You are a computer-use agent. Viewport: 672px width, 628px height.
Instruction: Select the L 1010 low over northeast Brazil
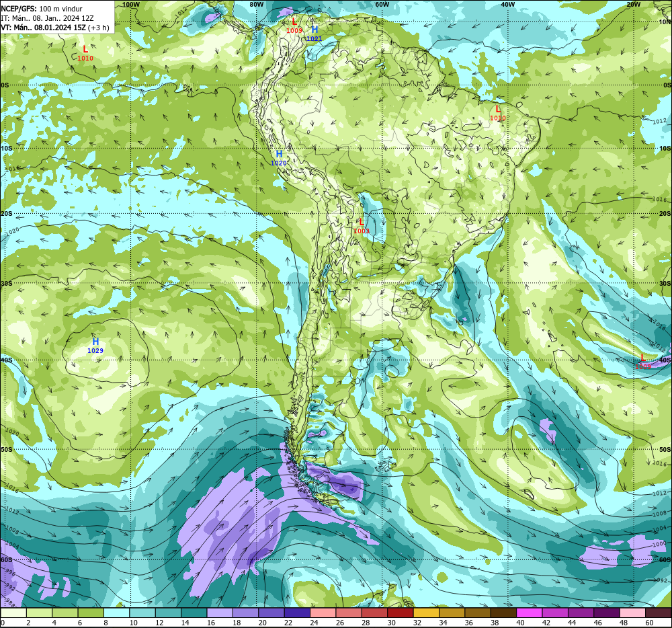[x=497, y=113]
